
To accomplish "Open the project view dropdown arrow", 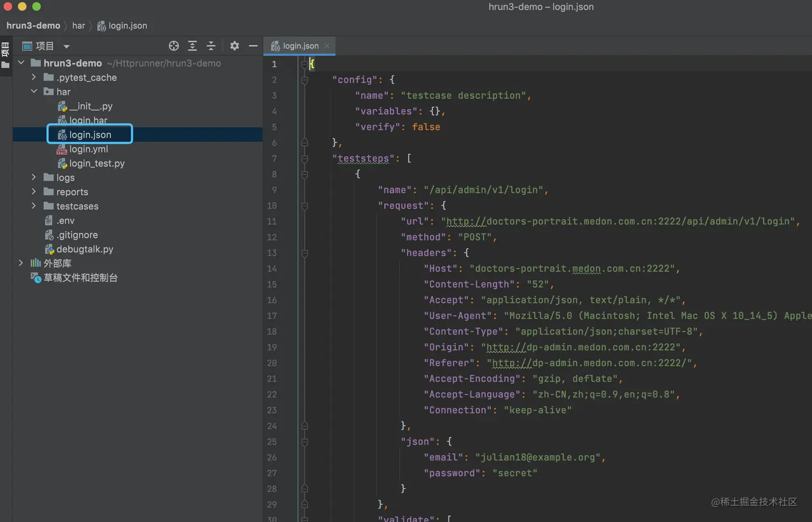I will click(67, 47).
